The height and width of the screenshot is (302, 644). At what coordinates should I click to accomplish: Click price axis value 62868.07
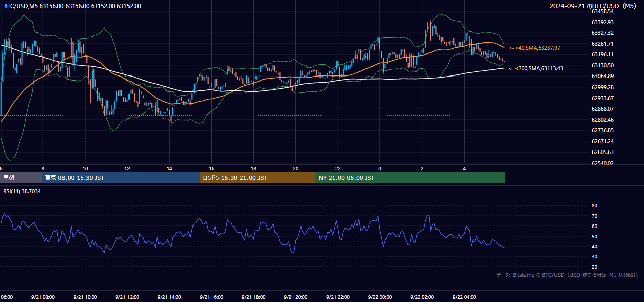click(602, 109)
